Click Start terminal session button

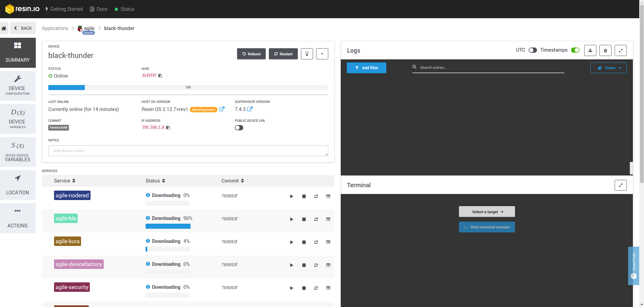point(487,227)
